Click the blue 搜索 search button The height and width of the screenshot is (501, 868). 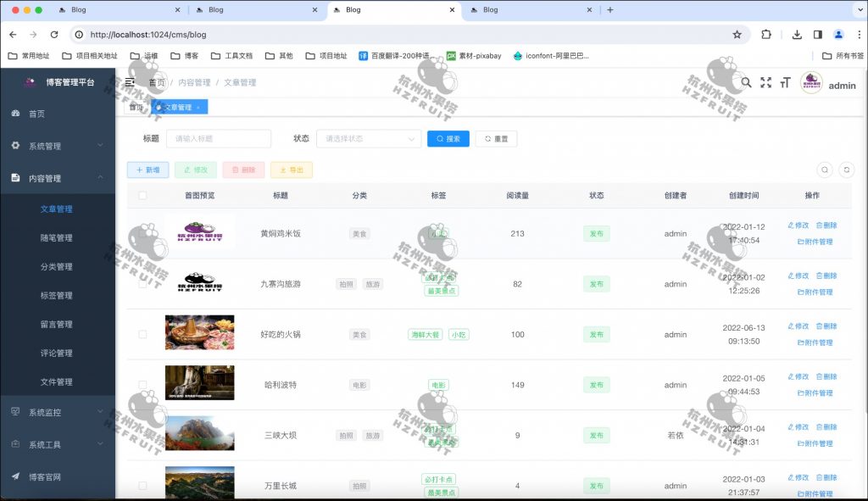[x=448, y=138]
